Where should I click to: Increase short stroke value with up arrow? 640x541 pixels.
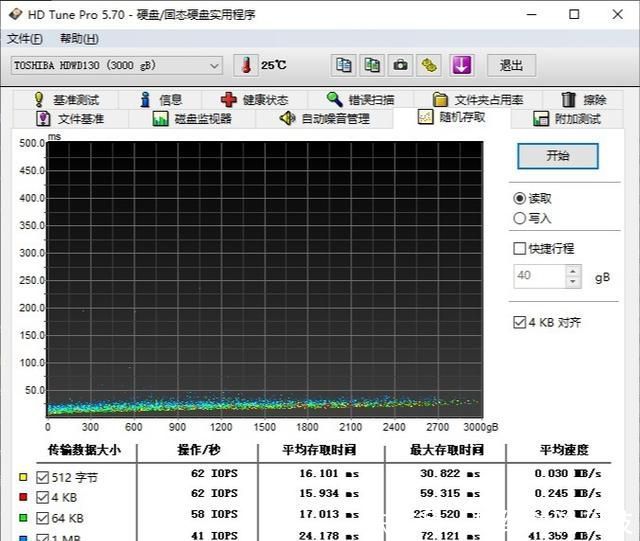point(573,271)
